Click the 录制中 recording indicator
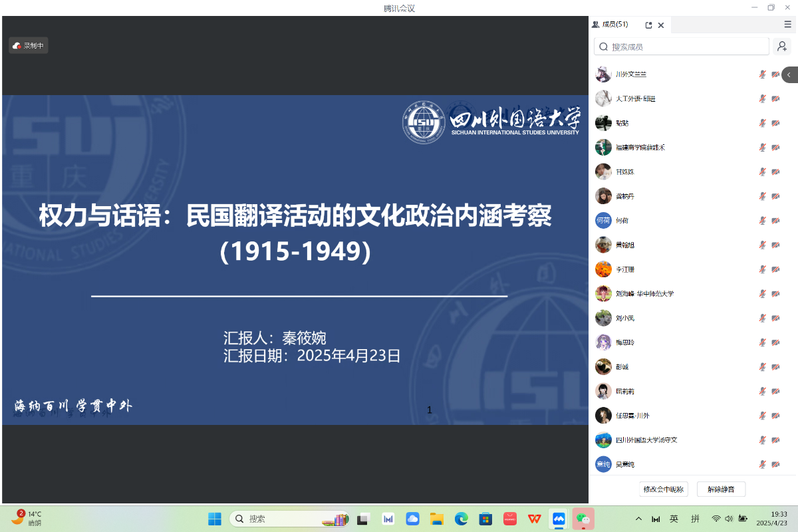 point(29,46)
